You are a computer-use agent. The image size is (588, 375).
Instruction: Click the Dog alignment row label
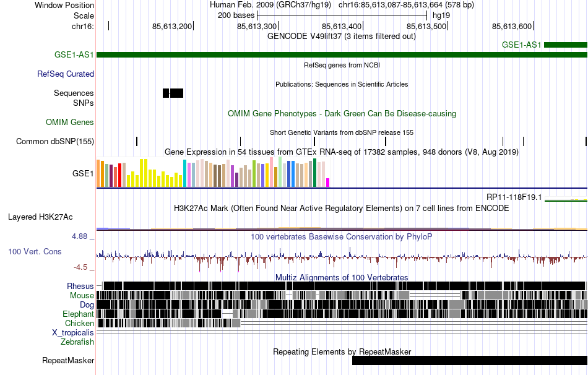pyautogui.click(x=87, y=304)
